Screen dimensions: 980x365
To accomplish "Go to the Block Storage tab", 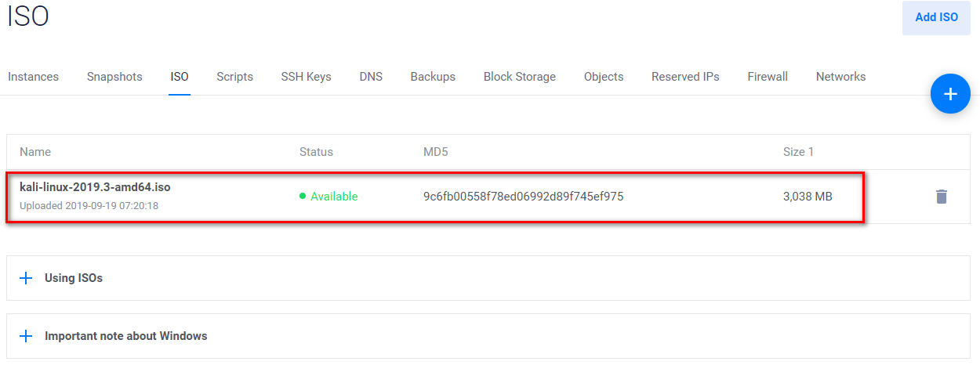I will click(519, 77).
